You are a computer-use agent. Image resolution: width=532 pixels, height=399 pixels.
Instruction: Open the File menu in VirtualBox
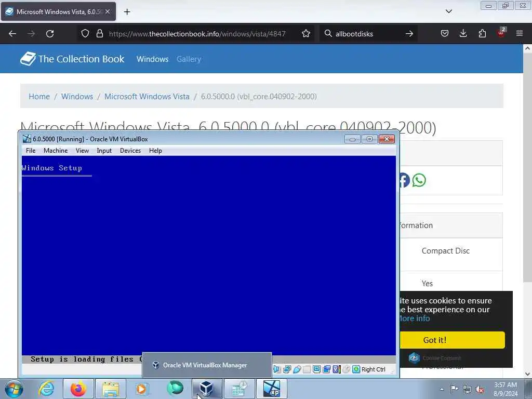[x=31, y=151]
